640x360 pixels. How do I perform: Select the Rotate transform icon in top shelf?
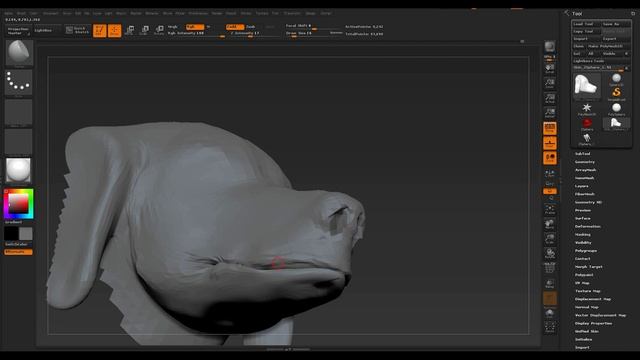point(159,30)
